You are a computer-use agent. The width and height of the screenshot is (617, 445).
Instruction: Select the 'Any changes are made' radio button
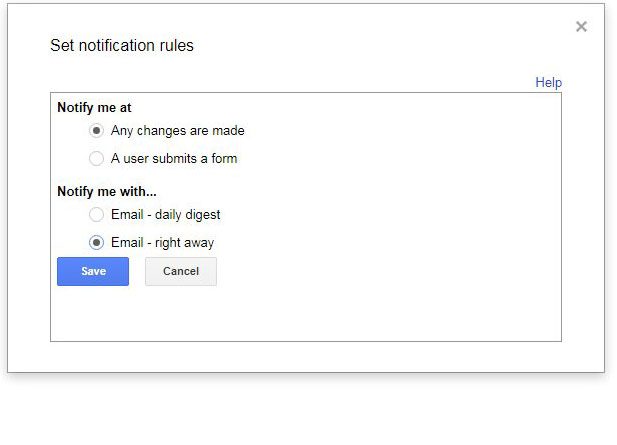point(96,131)
